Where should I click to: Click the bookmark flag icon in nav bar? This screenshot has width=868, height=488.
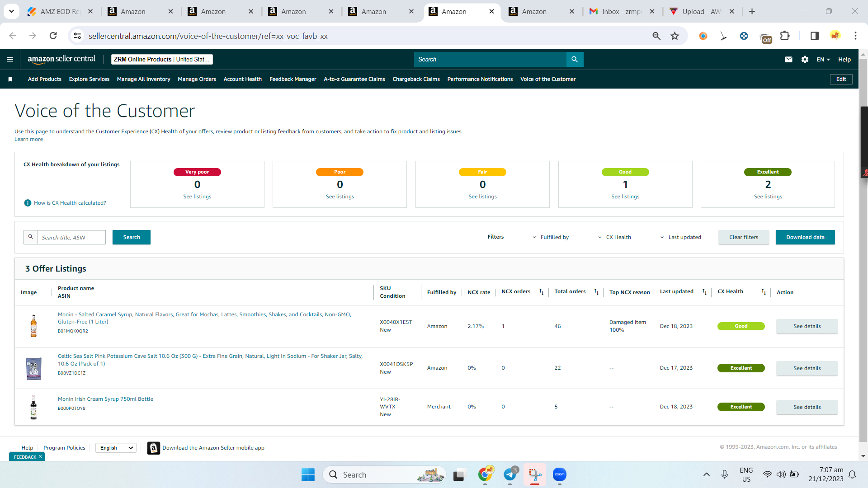click(10, 79)
